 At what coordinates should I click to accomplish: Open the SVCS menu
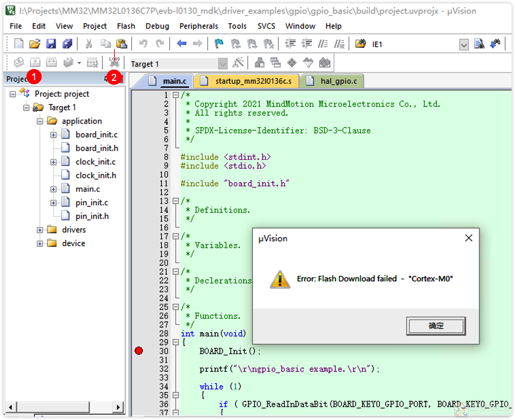pyautogui.click(x=266, y=26)
